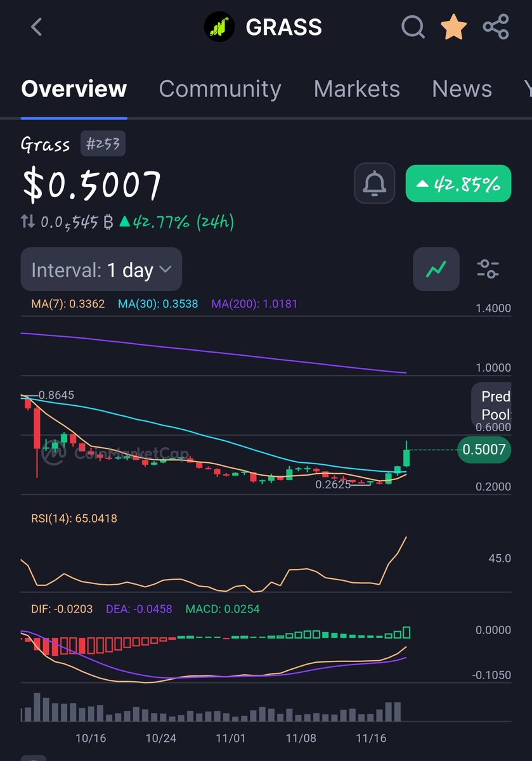
Task: Tap the 0.8645 high price marker
Action: coord(56,395)
